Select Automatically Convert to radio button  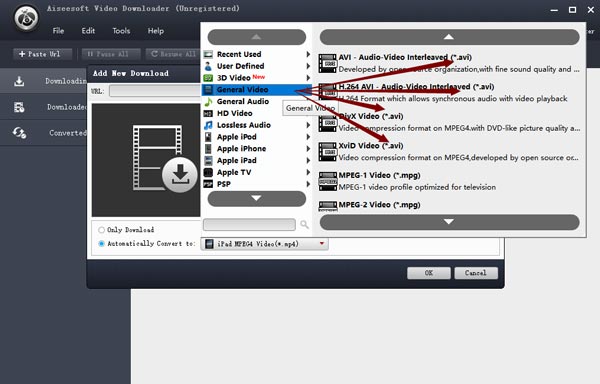click(101, 244)
